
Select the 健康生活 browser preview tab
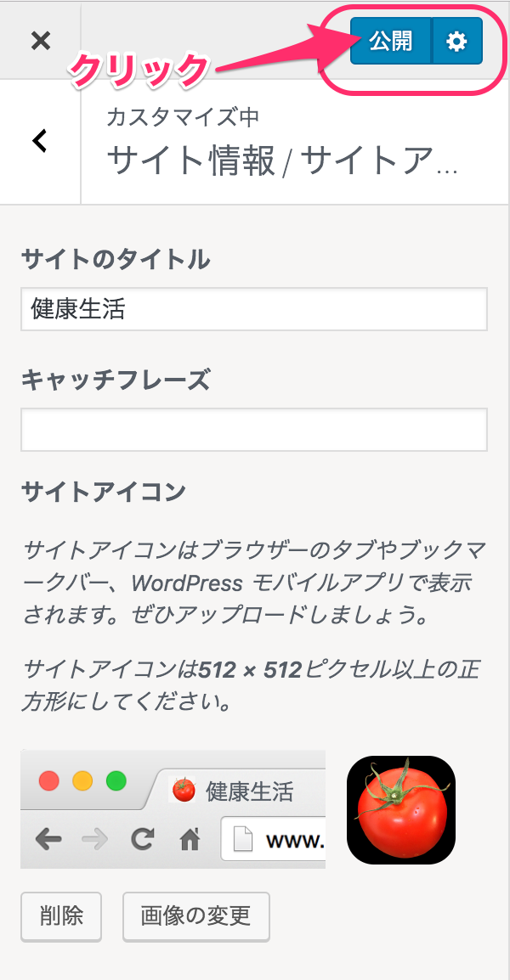pos(248,791)
